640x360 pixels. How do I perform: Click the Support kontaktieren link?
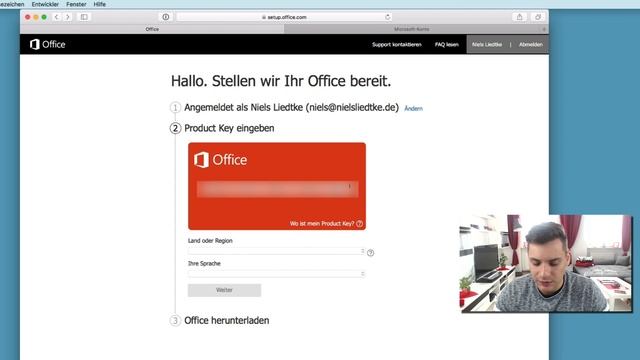pos(397,44)
